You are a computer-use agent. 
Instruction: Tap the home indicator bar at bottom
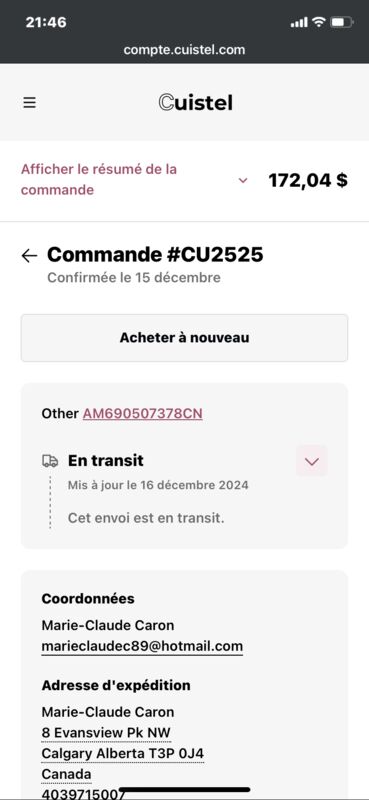[x=184, y=789]
